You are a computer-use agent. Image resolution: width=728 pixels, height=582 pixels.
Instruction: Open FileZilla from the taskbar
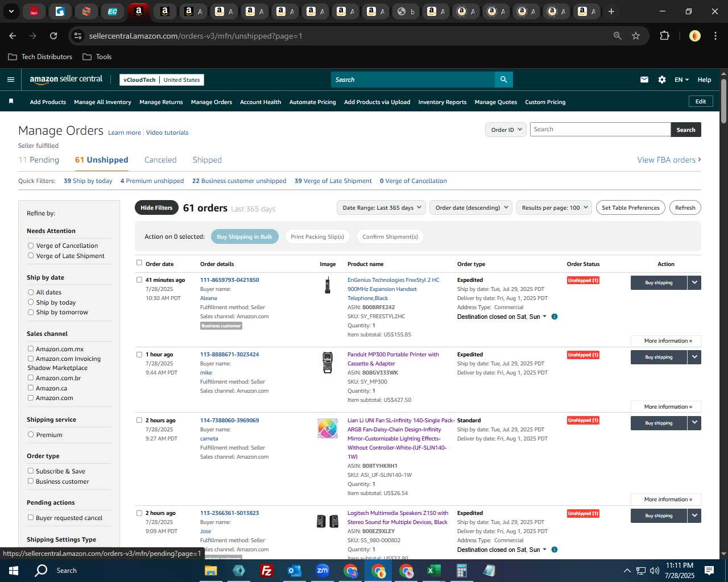click(x=266, y=571)
